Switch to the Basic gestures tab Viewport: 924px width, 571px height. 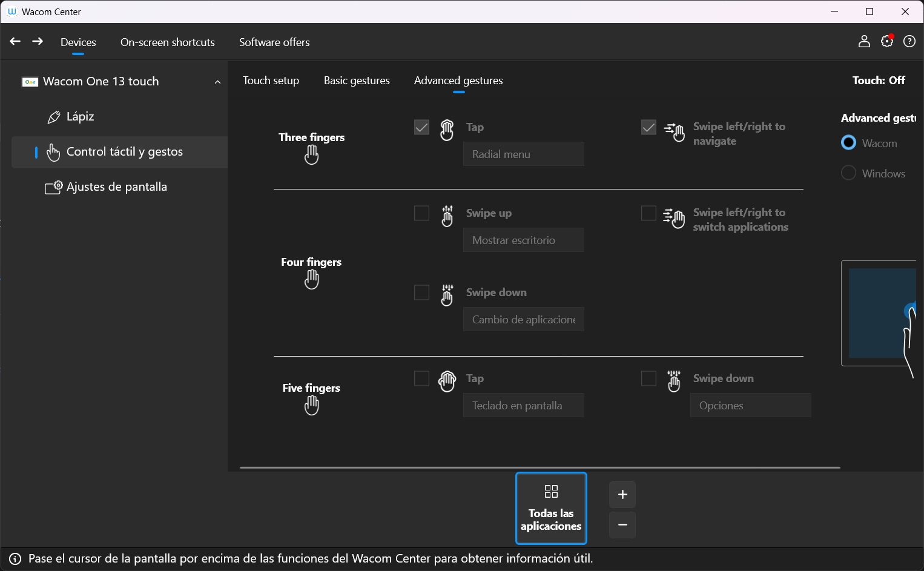[x=357, y=81]
